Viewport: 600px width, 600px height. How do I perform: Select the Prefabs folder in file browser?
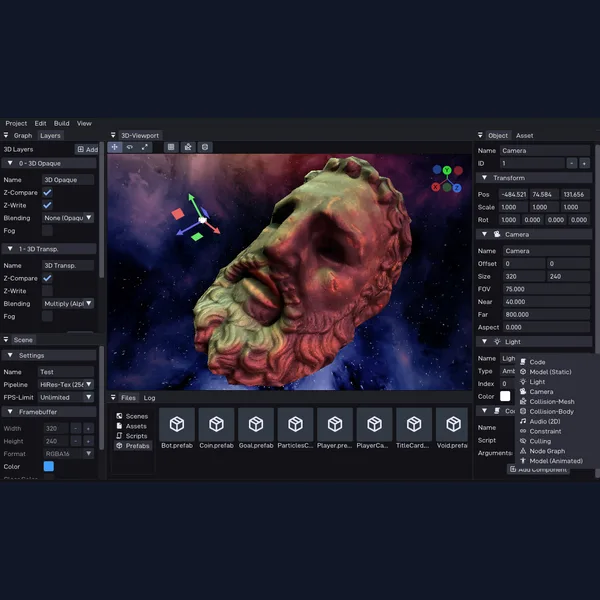pos(133,446)
